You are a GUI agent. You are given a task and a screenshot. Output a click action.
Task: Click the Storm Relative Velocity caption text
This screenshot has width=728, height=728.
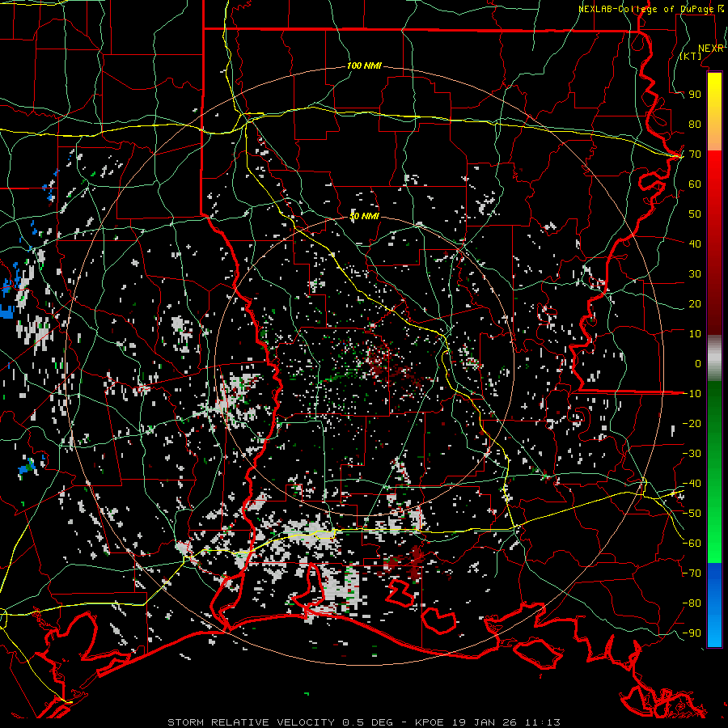pyautogui.click(x=364, y=722)
